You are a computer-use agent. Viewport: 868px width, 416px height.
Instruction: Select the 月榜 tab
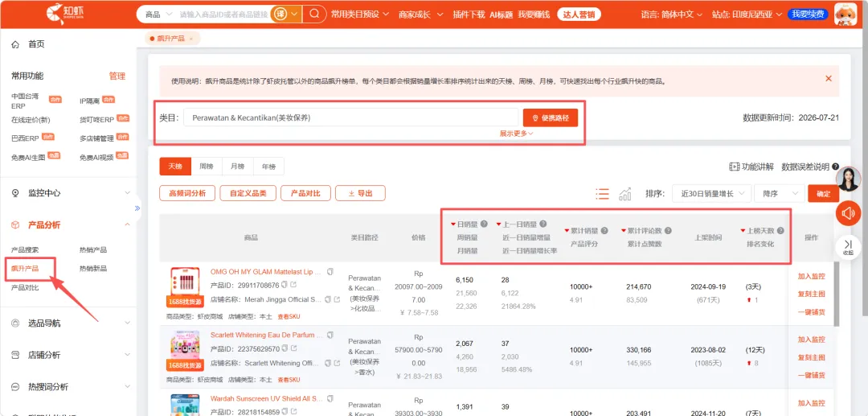coord(237,167)
